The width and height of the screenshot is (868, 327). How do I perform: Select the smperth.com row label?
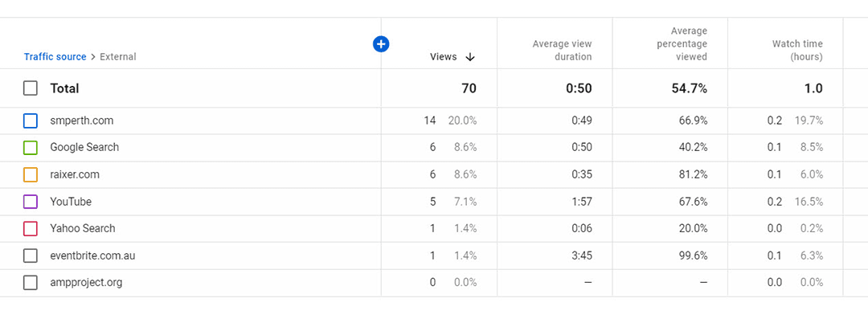click(x=81, y=121)
